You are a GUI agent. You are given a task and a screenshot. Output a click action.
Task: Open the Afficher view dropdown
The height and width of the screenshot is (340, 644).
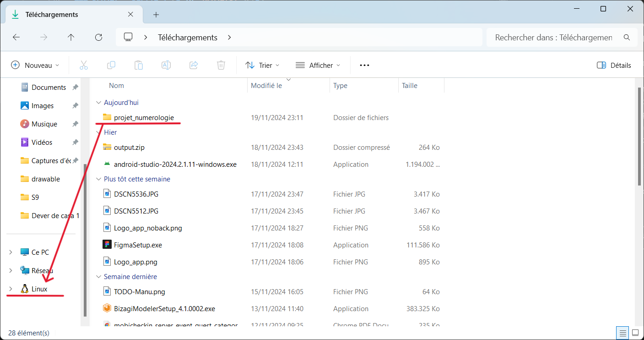[x=318, y=65]
